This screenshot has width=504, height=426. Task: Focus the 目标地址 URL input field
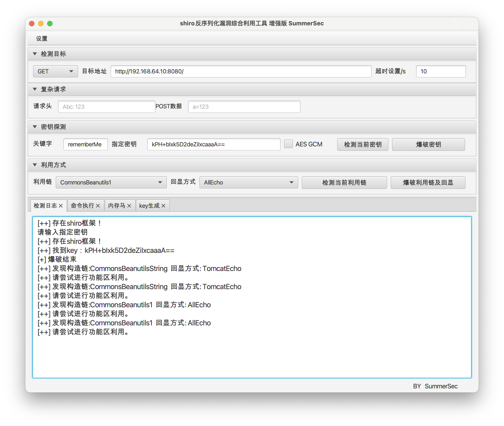coord(241,71)
